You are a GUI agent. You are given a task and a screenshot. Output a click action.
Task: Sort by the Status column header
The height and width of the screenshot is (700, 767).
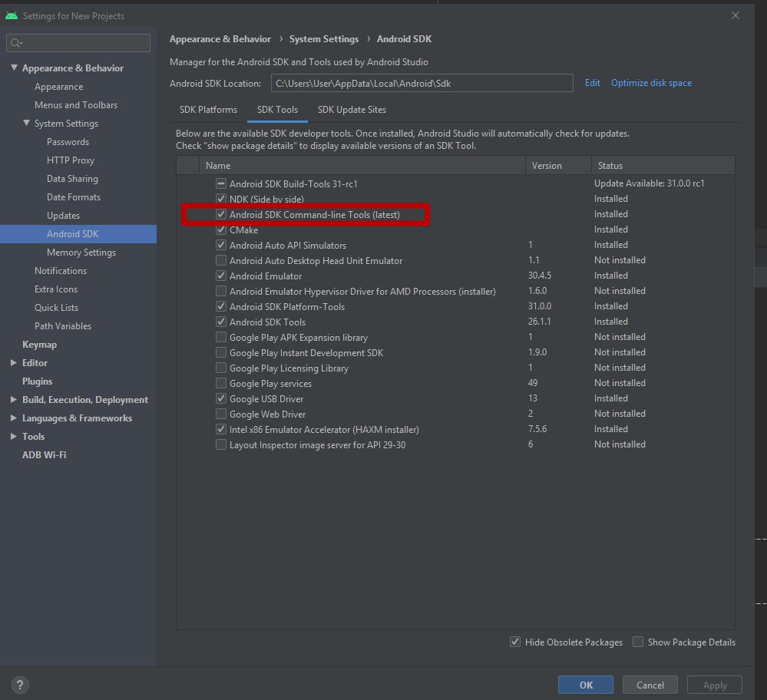663,165
